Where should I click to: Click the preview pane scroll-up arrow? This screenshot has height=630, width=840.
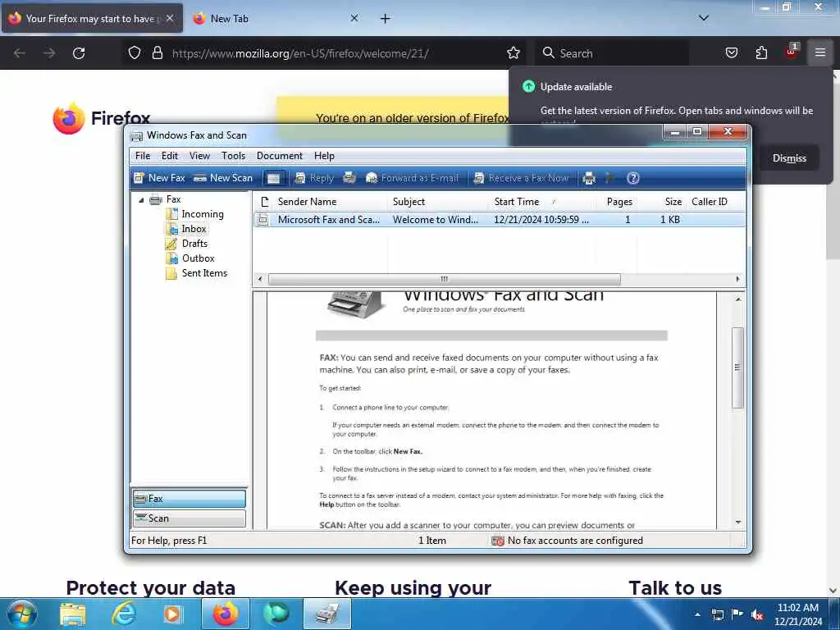point(738,299)
